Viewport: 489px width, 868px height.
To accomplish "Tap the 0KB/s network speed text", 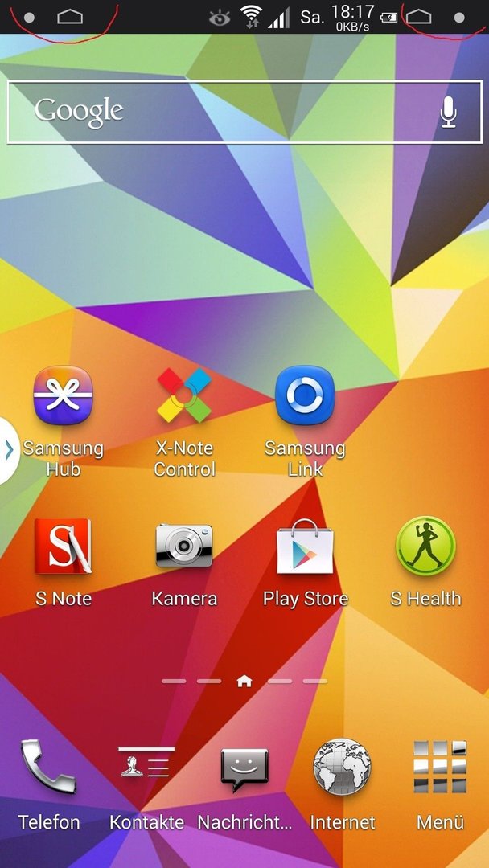I will tap(352, 26).
